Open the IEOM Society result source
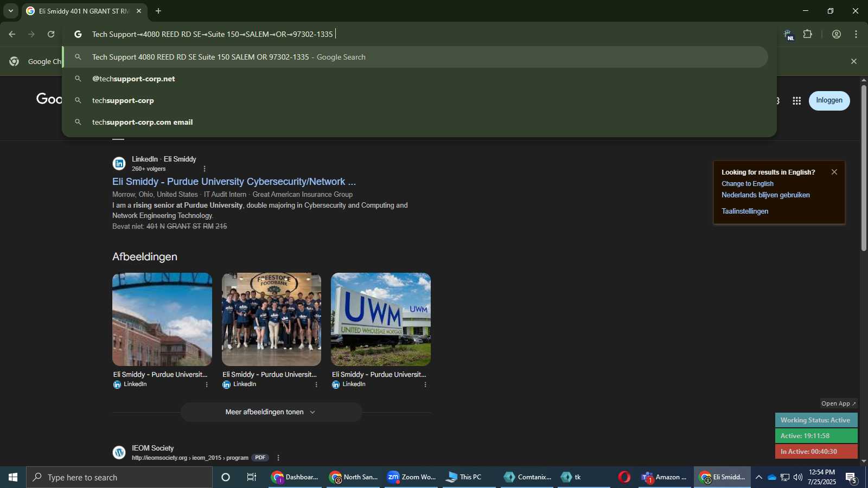868x488 pixels. point(153,448)
